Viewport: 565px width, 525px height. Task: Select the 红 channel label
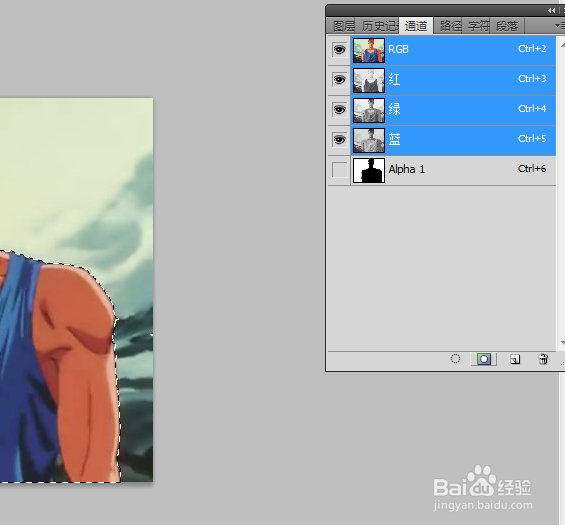(394, 79)
